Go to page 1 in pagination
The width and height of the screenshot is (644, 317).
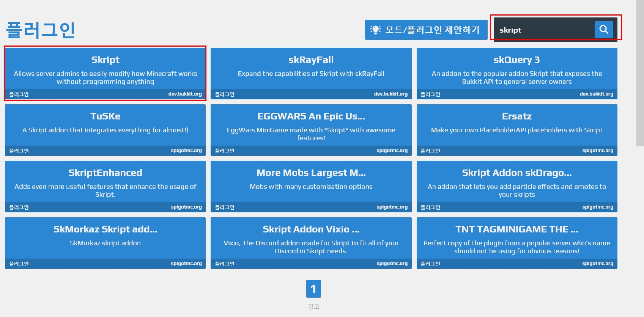coord(313,289)
